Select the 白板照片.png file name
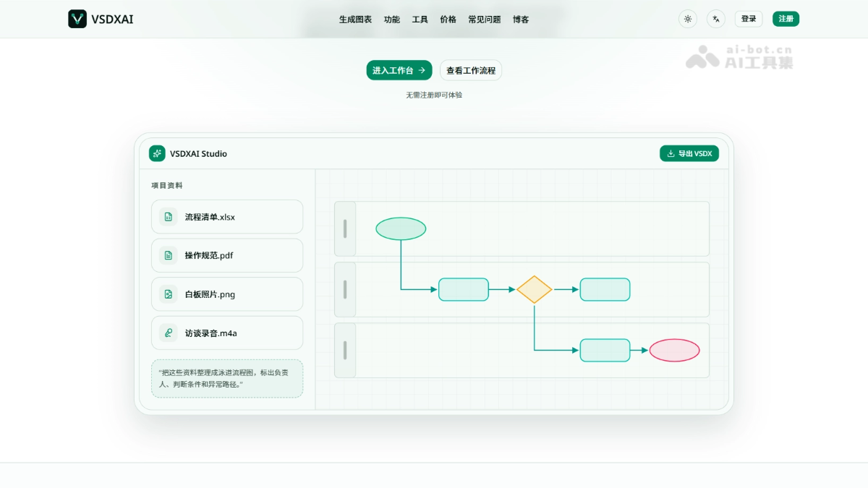 210,294
